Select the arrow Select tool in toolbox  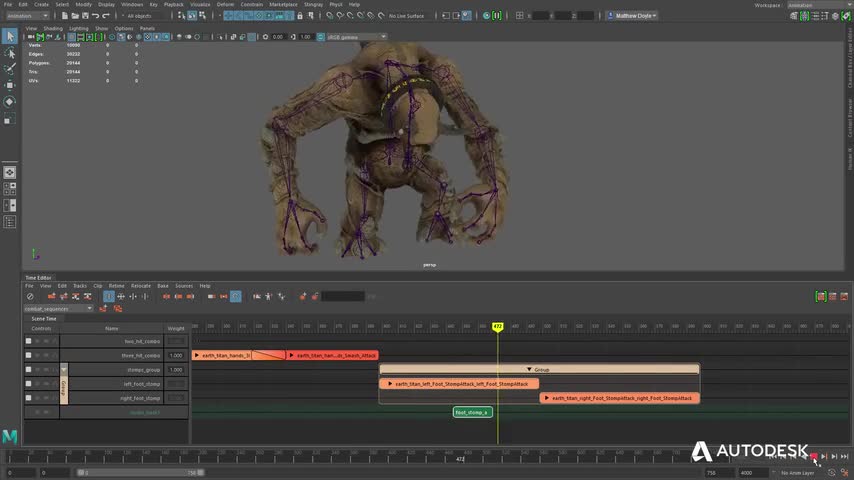click(x=10, y=37)
